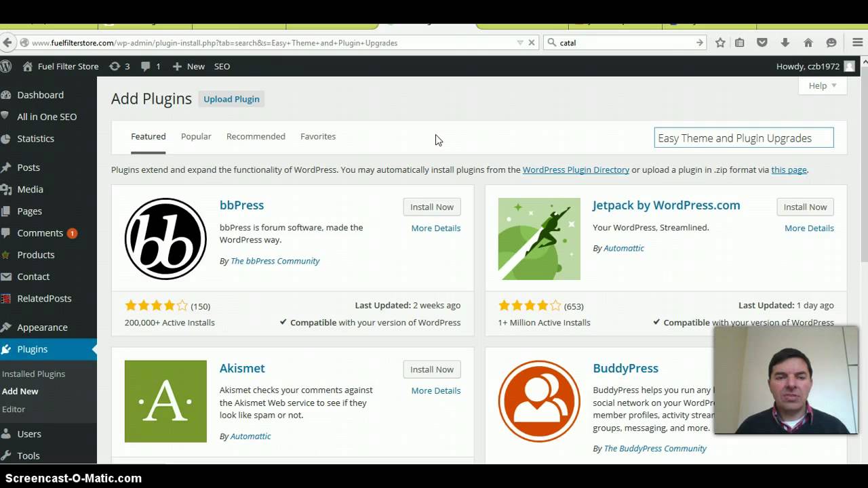Viewport: 868px width, 488px height.
Task: View More Details for Jetpack
Action: 809,228
